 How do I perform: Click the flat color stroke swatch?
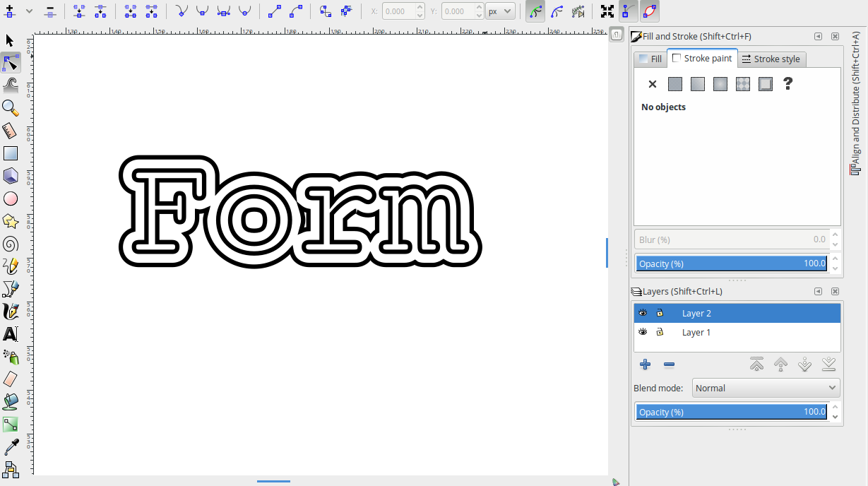(674, 83)
